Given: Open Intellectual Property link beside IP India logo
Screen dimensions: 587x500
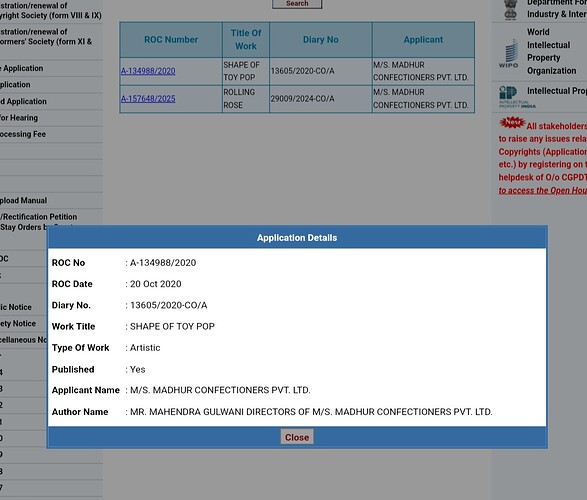Looking at the screenshot, I should point(557,91).
